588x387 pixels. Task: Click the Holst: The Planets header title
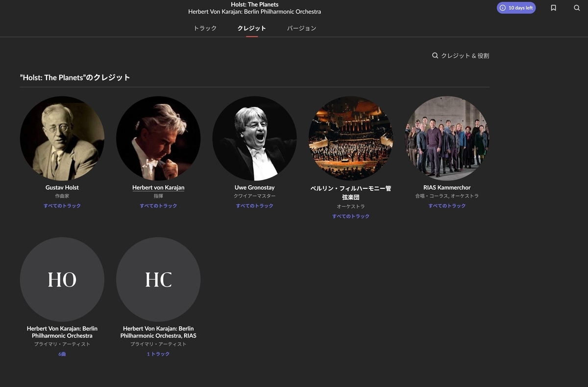click(255, 4)
